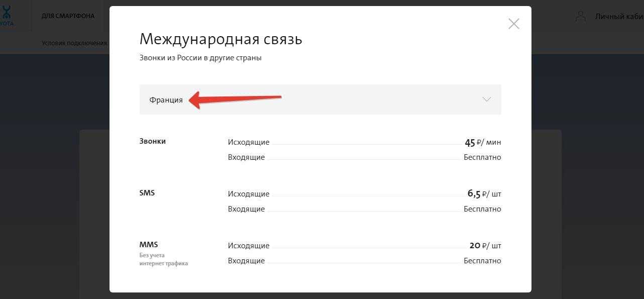Image resolution: width=644 pixels, height=299 pixels.
Task: Open the Франция country selector
Action: [166, 100]
